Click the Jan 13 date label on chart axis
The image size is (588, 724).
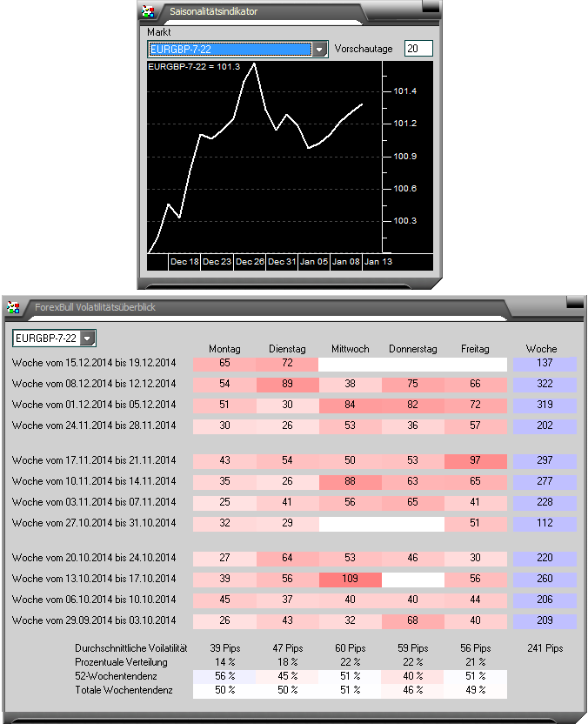point(378,262)
